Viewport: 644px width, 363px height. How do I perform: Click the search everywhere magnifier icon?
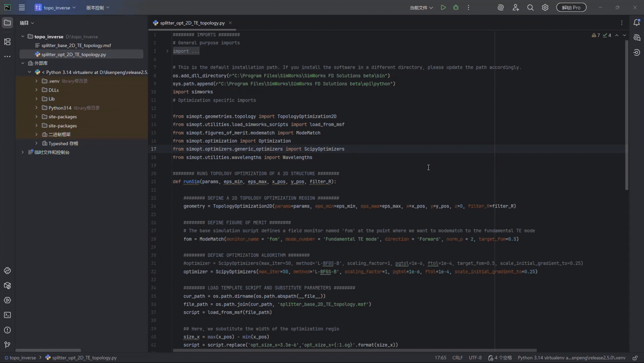pyautogui.click(x=530, y=8)
